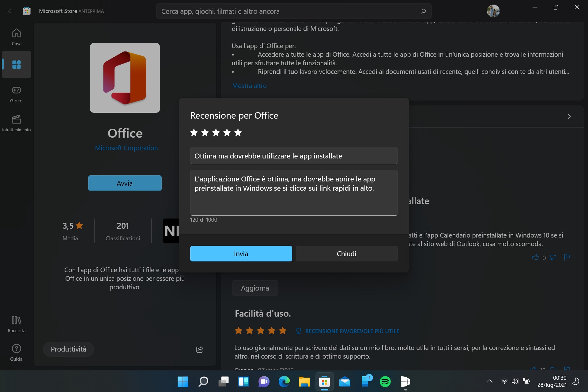This screenshot has height=392, width=588.
Task: Click the Aggiorna review button
Action: [255, 288]
